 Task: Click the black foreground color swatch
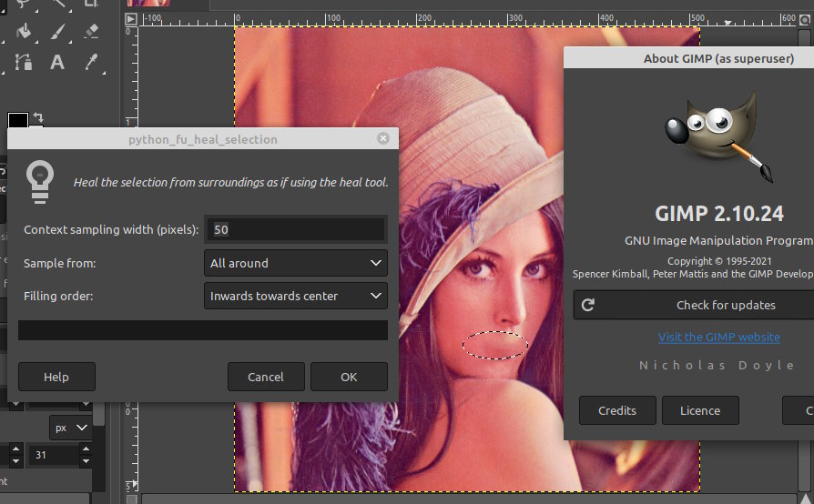click(16, 122)
